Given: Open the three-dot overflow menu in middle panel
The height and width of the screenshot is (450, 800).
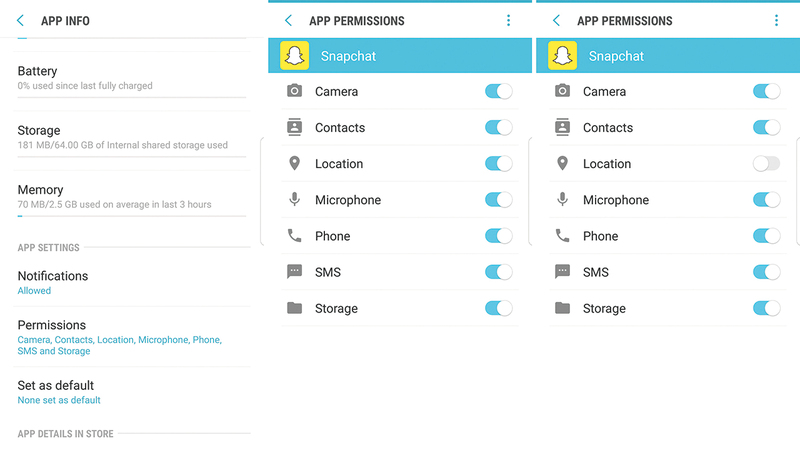Looking at the screenshot, I should [508, 21].
